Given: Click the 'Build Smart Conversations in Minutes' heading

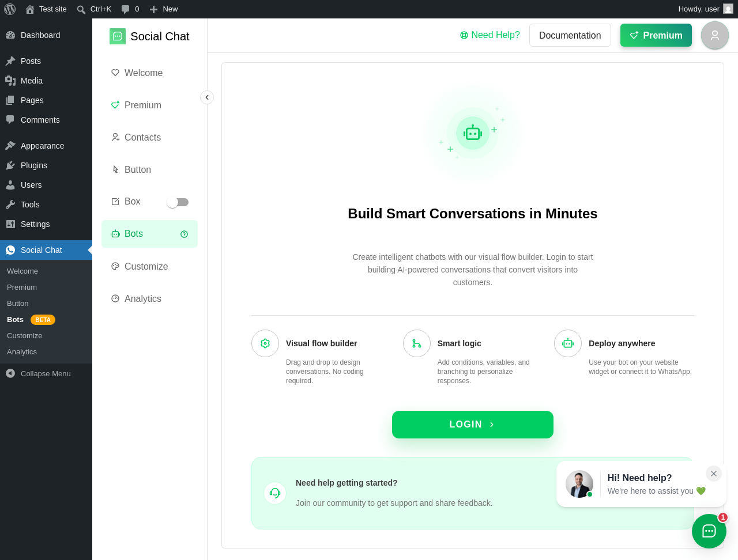Looking at the screenshot, I should 473,214.
